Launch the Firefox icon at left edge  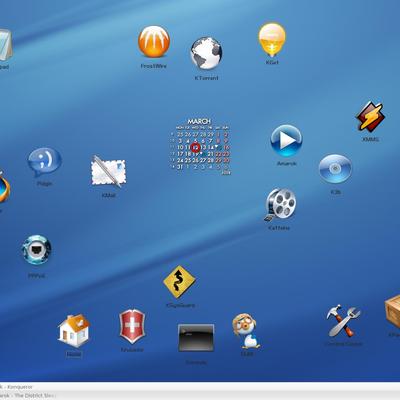[5, 187]
